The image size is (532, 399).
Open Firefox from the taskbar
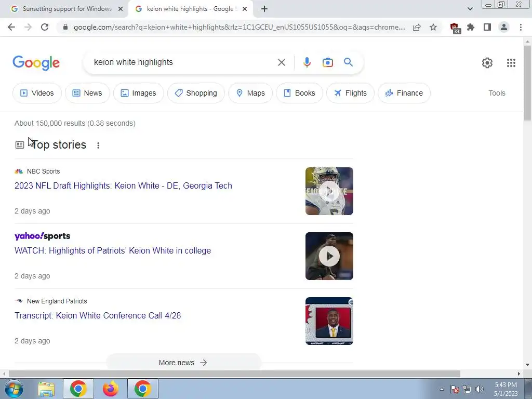click(x=111, y=389)
